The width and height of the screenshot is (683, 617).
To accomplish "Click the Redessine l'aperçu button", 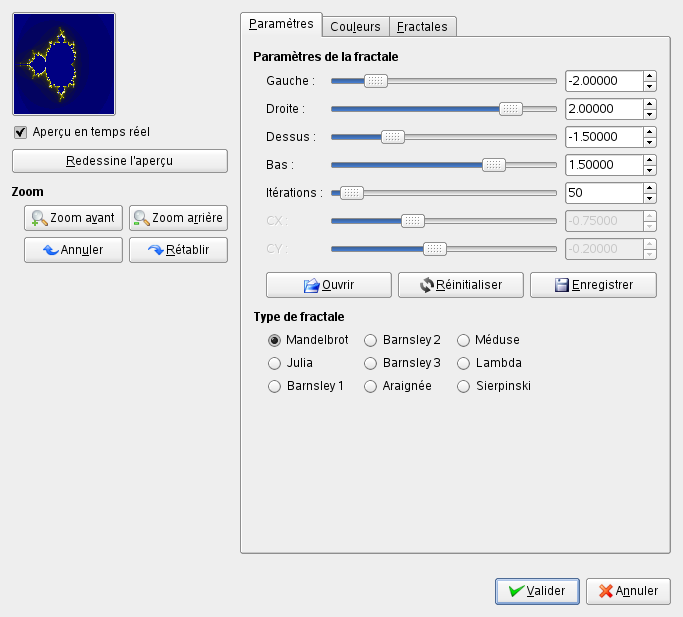I will 120,161.
